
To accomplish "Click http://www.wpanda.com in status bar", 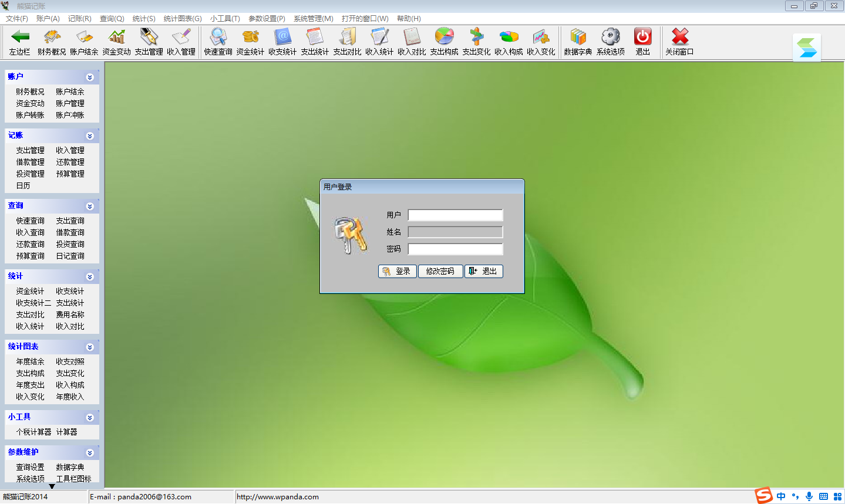I will (x=278, y=497).
